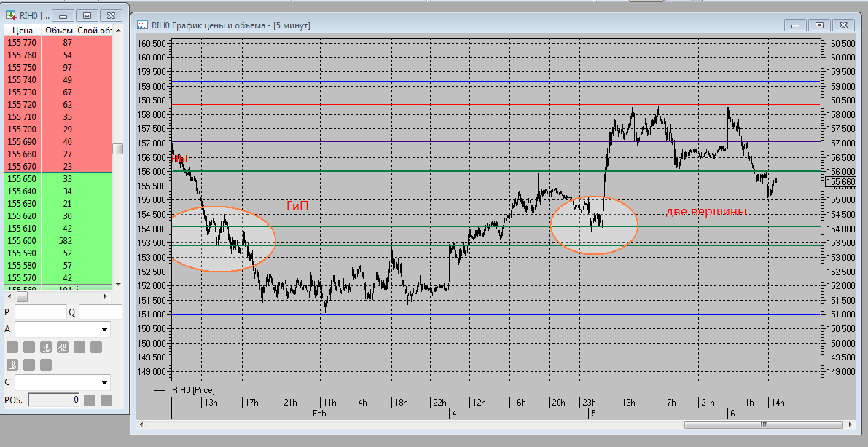Click the order book vertical scrollbar thumb
Image resolution: width=868 pixels, height=447 pixels.
click(x=117, y=149)
